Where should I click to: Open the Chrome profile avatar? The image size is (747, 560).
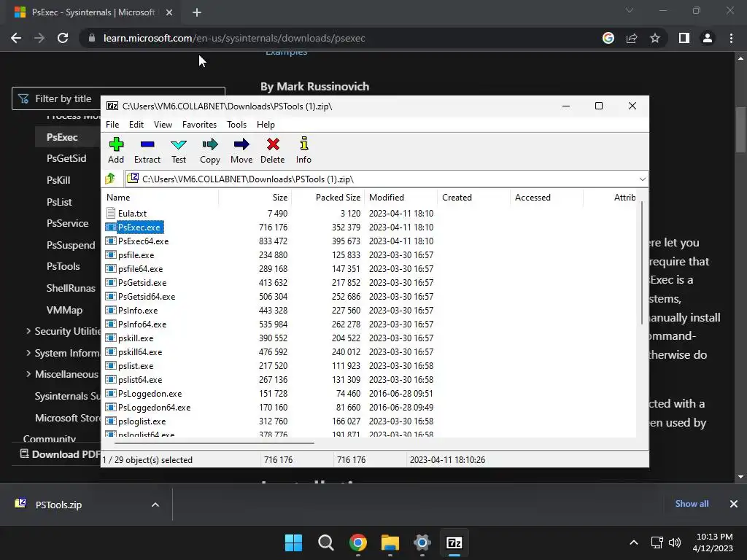coord(708,38)
